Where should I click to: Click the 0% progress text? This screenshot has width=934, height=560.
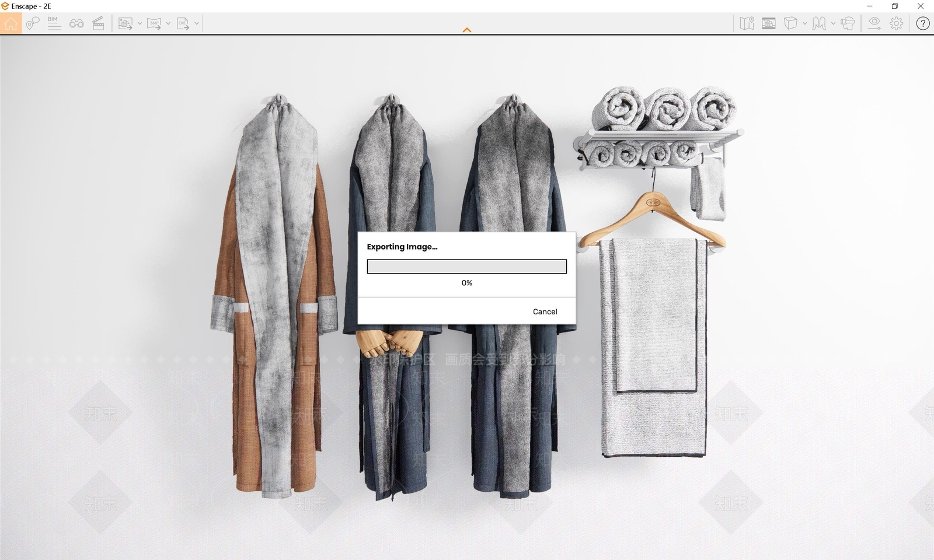467,283
